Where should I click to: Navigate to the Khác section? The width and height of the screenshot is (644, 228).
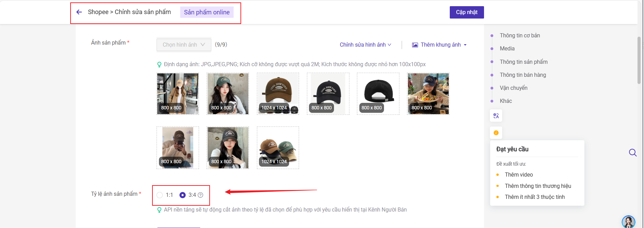pos(506,101)
